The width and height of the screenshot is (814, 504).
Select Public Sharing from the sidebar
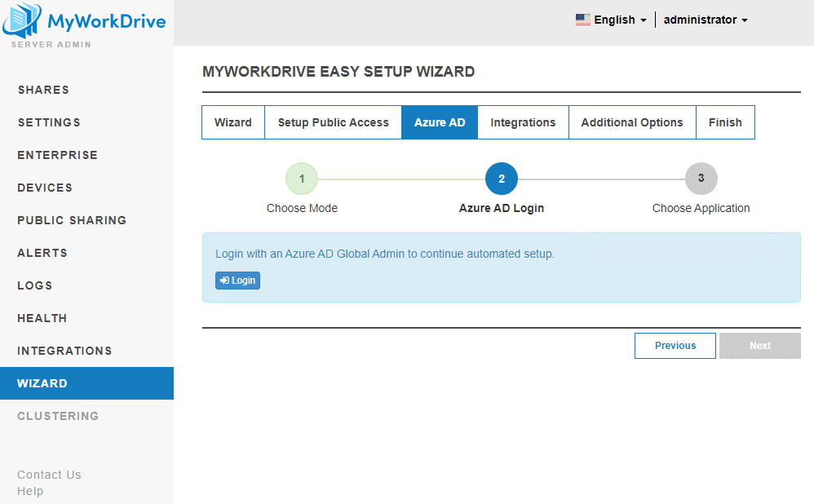pos(71,220)
